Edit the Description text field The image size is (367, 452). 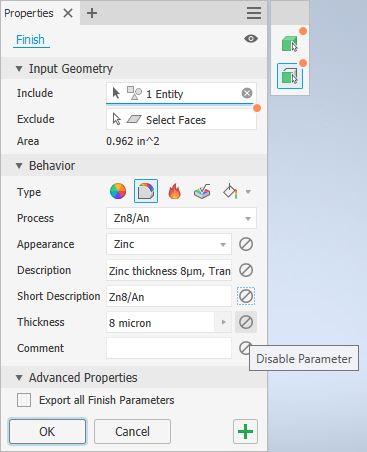coord(169,270)
